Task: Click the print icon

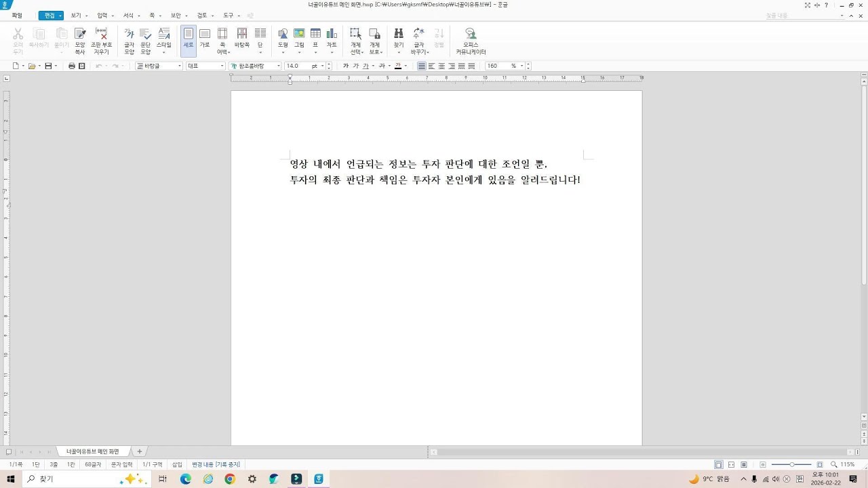Action: tap(72, 66)
